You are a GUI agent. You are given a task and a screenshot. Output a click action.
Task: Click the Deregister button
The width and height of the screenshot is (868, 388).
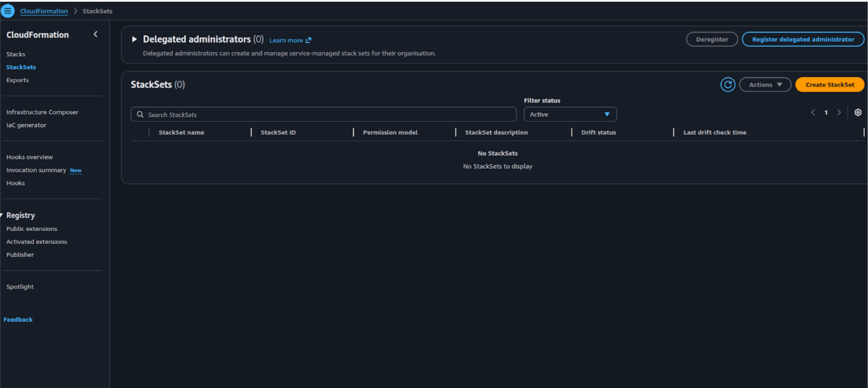[712, 39]
